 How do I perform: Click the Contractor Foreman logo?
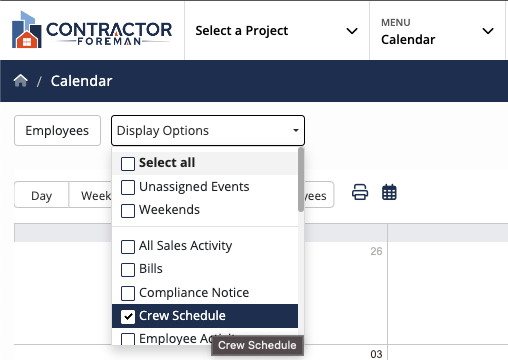[92, 30]
